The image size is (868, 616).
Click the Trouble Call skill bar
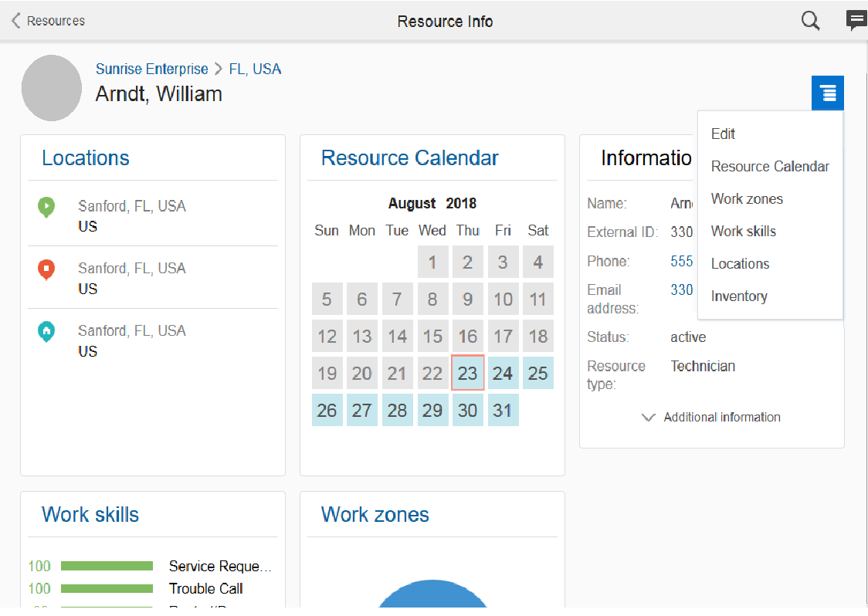[x=107, y=588]
